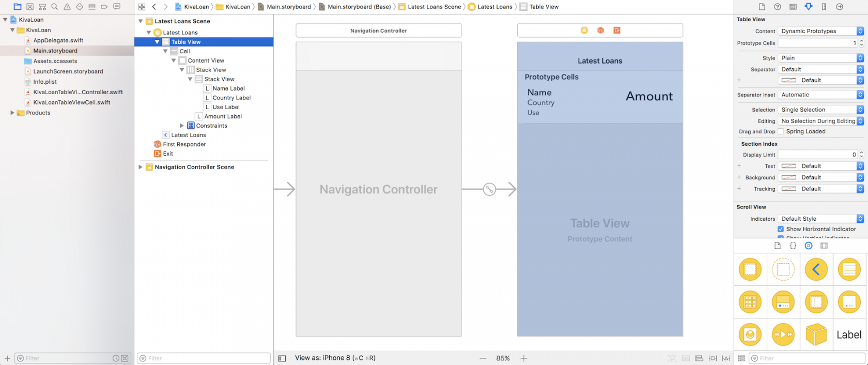Open the Selection dropdown showing Single Selection
Viewport: 868px width, 365px height.
tap(820, 110)
